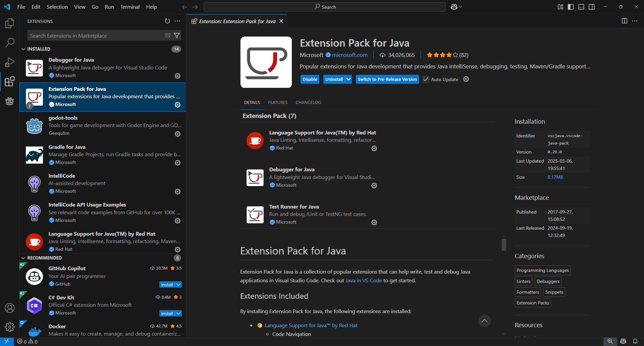Select the Programming Languages category
The height and width of the screenshot is (346, 644).
543,270
